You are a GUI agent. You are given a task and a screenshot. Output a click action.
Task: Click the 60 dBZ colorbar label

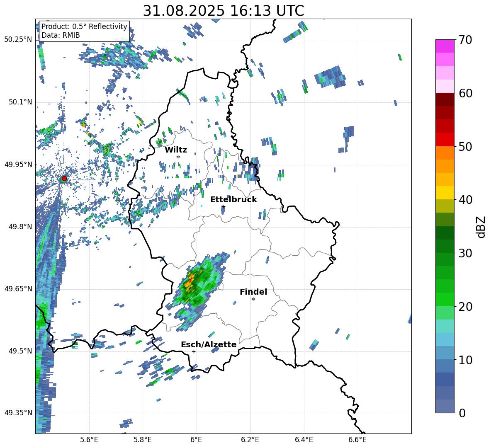465,93
